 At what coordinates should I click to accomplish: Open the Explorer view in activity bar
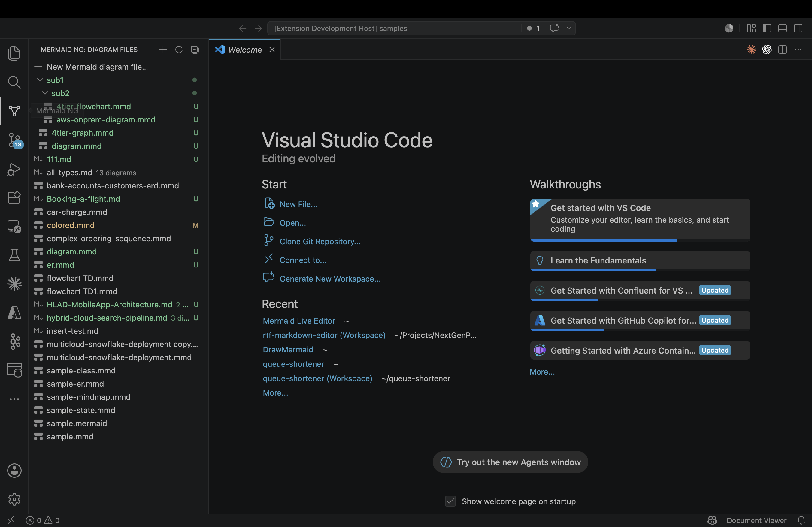point(14,53)
